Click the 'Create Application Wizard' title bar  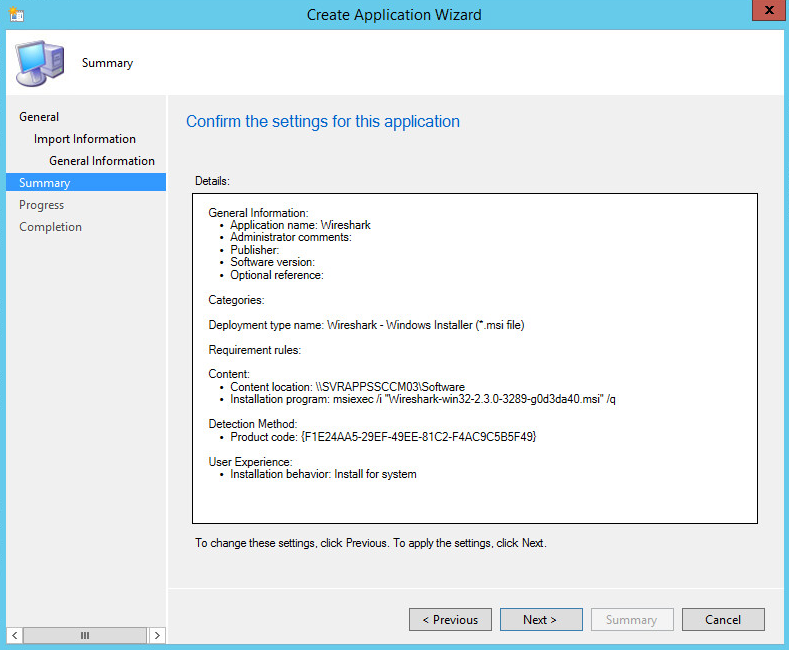pos(394,15)
